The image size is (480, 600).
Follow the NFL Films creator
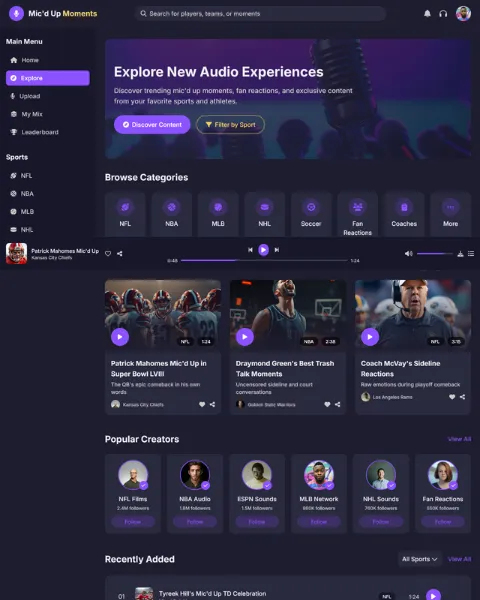[133, 522]
